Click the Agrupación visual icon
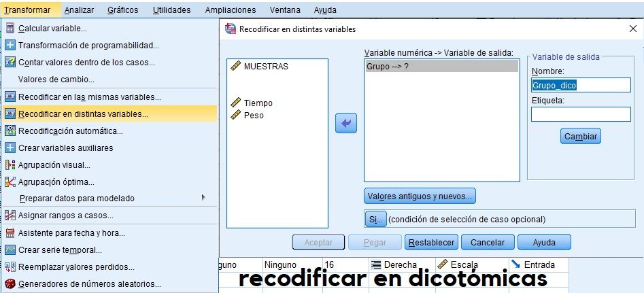The width and height of the screenshot is (644, 293). 10,165
